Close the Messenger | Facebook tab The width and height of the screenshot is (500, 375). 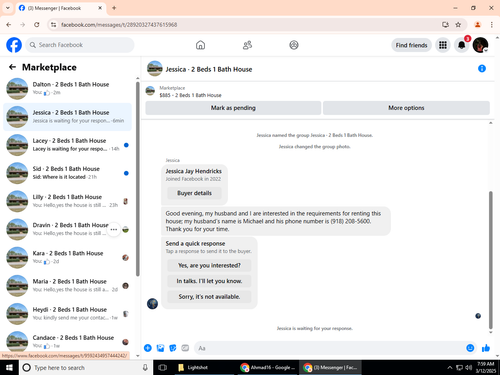pyautogui.click(x=100, y=8)
